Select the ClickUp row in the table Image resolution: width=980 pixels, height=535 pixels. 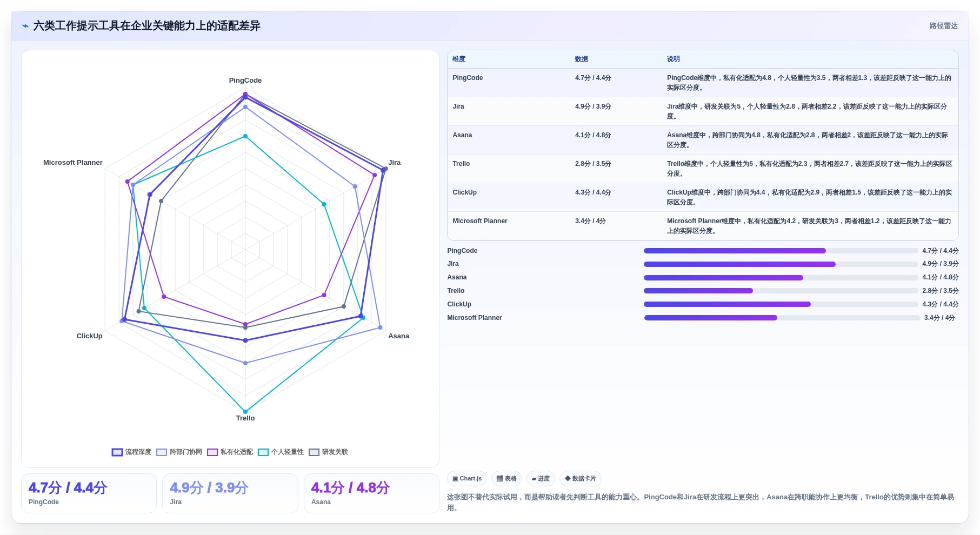pos(703,197)
